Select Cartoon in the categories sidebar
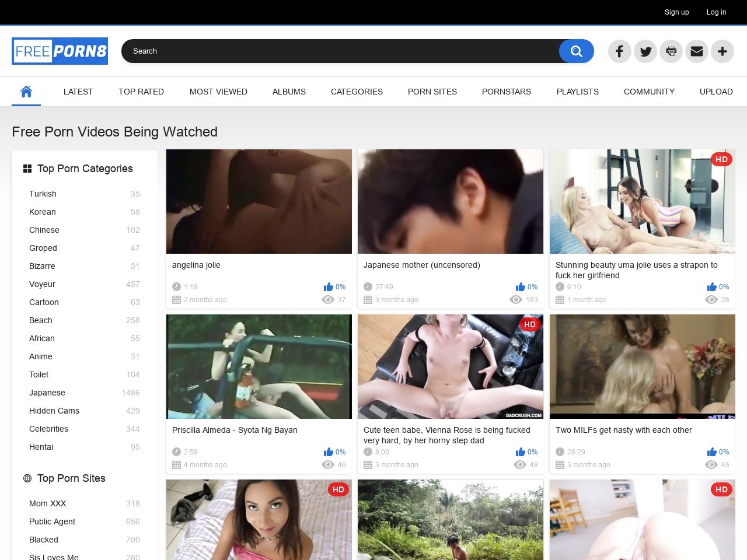Viewport: 747px width, 560px height. 44,302
